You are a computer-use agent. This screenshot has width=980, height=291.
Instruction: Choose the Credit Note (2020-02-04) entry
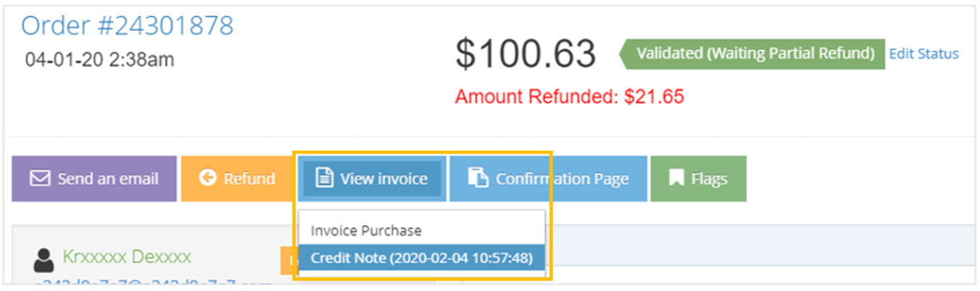point(421,258)
